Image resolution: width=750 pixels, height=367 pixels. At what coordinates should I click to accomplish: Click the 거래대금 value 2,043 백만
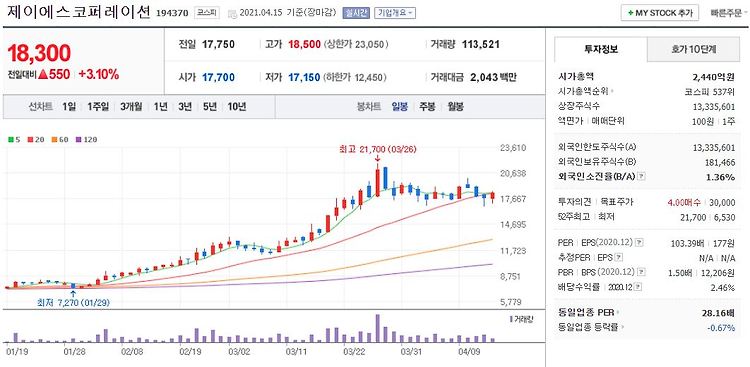click(494, 77)
